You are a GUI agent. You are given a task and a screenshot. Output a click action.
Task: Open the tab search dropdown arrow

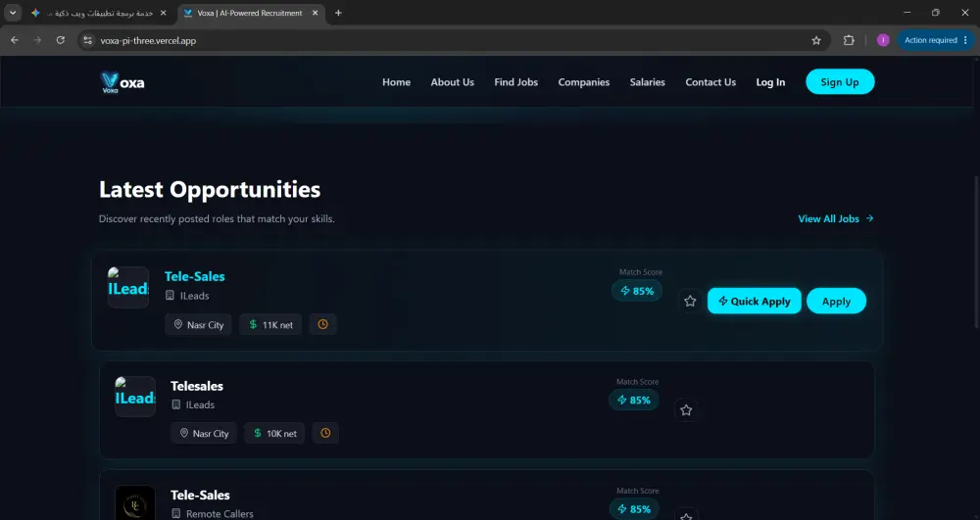pyautogui.click(x=13, y=13)
